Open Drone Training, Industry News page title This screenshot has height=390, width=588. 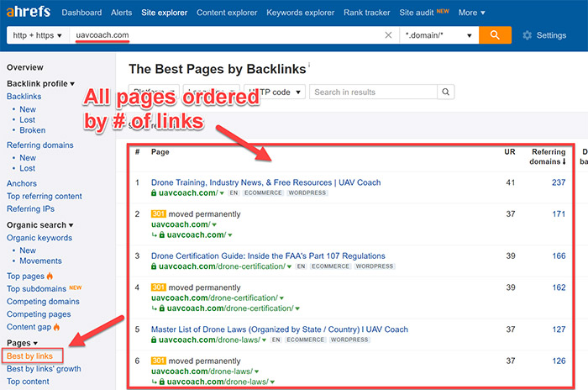[x=266, y=182]
